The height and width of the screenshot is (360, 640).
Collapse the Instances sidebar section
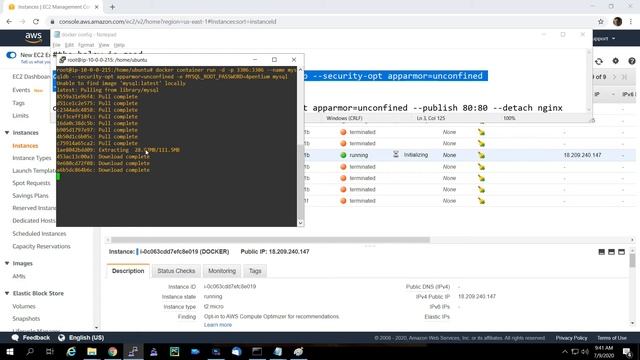(x=7, y=133)
